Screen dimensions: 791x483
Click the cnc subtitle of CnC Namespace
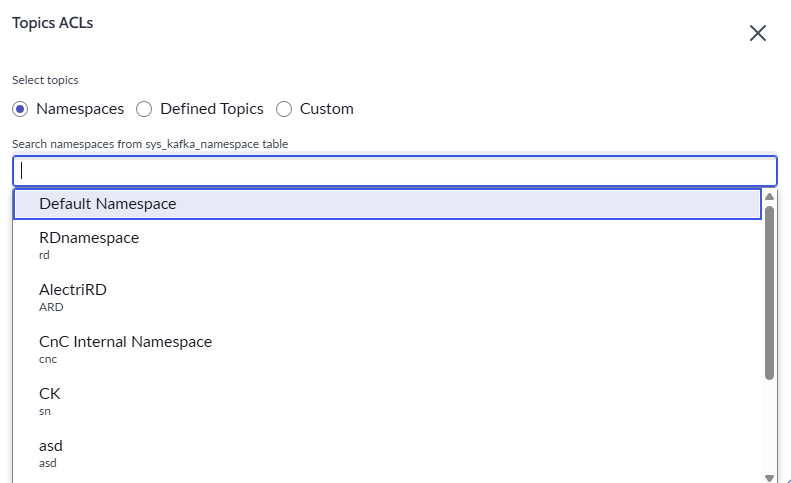pos(48,359)
